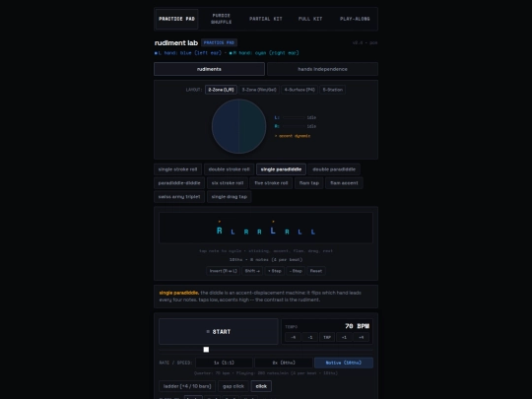The height and width of the screenshot is (399, 532).
Task: Open the Partial Kit tab
Action: click(x=266, y=19)
